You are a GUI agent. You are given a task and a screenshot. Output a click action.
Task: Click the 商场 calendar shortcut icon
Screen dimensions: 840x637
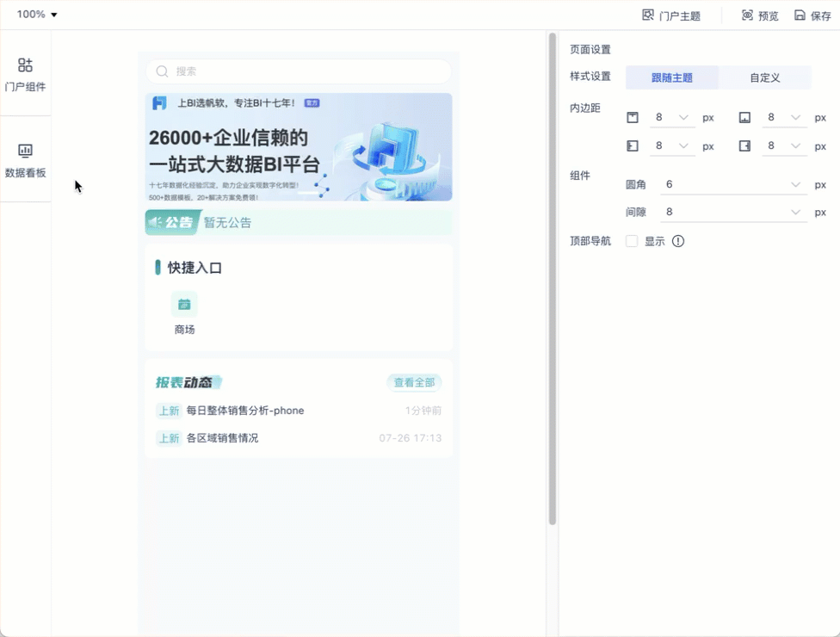point(184,305)
